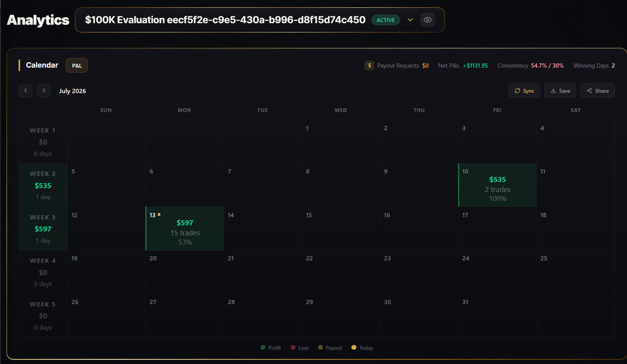Click the green Profit legend dot
The width and height of the screenshot is (627, 364).
click(x=263, y=347)
